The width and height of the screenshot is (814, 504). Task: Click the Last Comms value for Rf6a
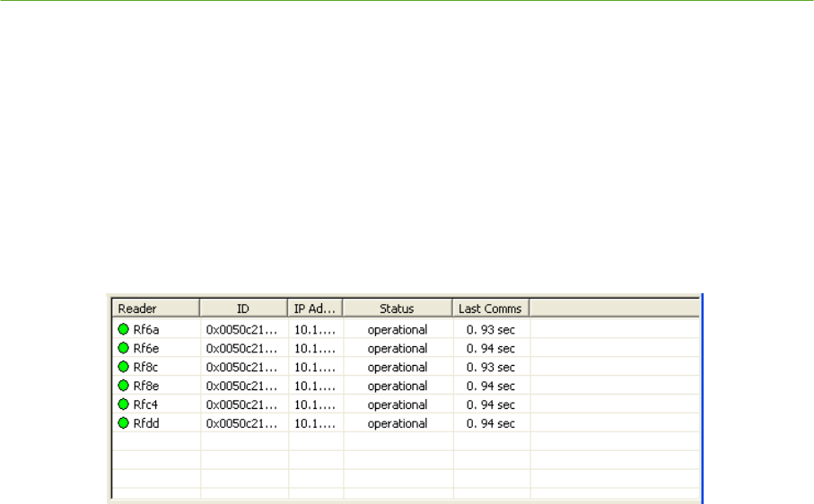click(x=491, y=330)
